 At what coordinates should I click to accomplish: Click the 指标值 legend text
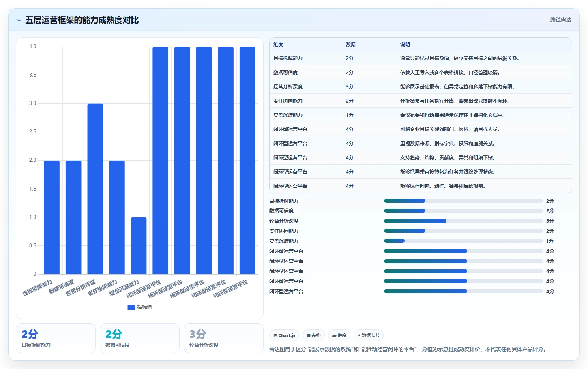144,307
